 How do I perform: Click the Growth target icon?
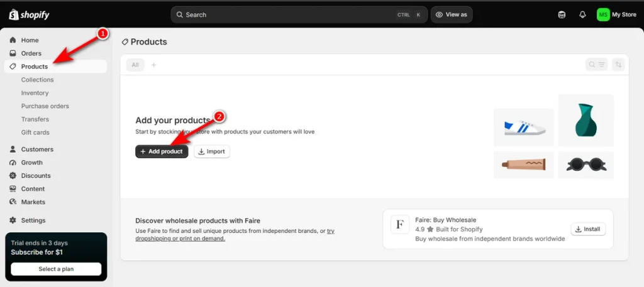pyautogui.click(x=13, y=163)
